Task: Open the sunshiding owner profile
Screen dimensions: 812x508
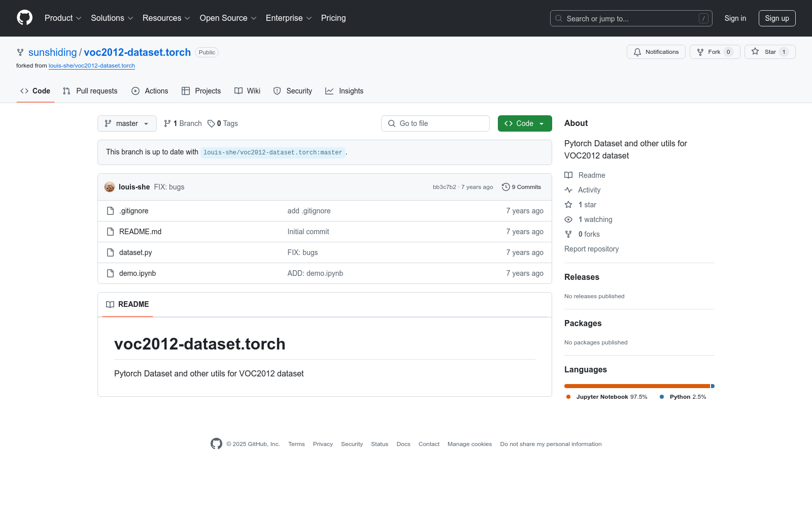Action: (x=53, y=52)
